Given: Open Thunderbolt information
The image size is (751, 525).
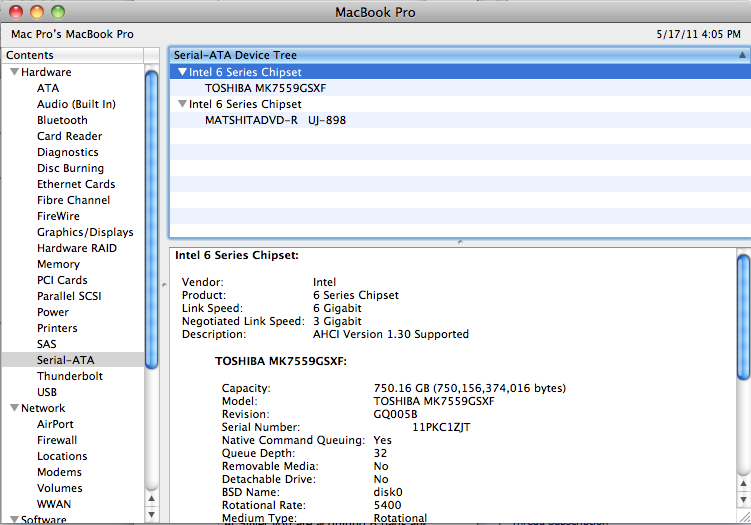Looking at the screenshot, I should click(70, 376).
